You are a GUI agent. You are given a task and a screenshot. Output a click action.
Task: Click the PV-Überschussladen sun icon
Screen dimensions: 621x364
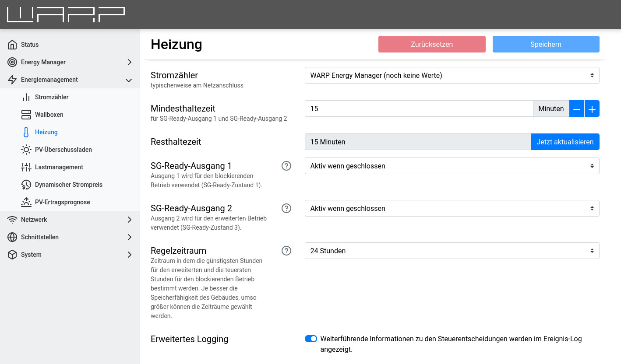coord(26,150)
